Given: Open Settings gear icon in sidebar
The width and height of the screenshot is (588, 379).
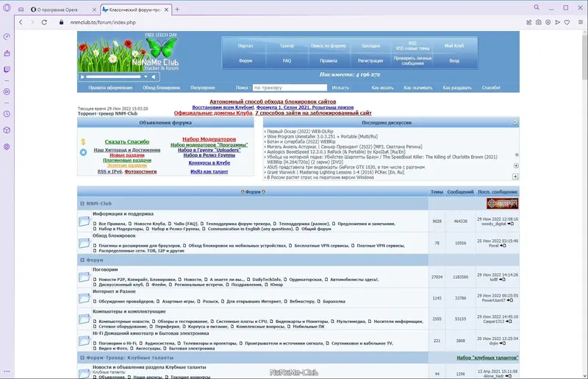Looking at the screenshot, I should click(x=7, y=147).
